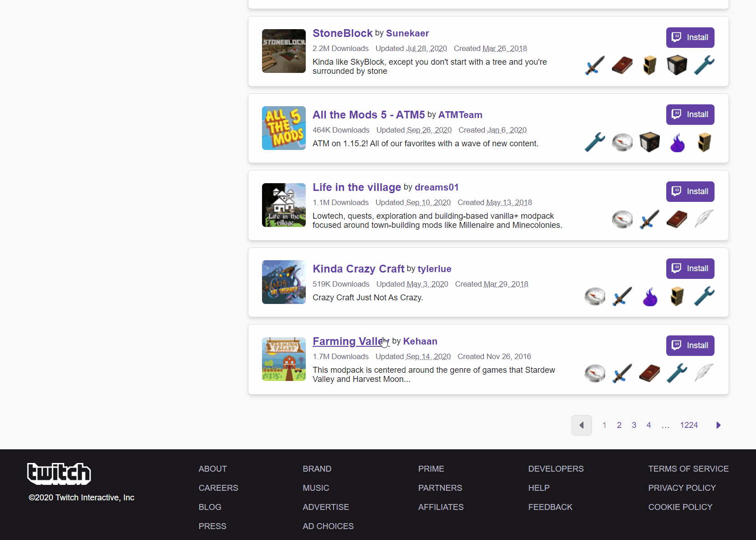Screen dimensions: 756x540
Task: Open PRIME footer link
Action: coord(431,469)
